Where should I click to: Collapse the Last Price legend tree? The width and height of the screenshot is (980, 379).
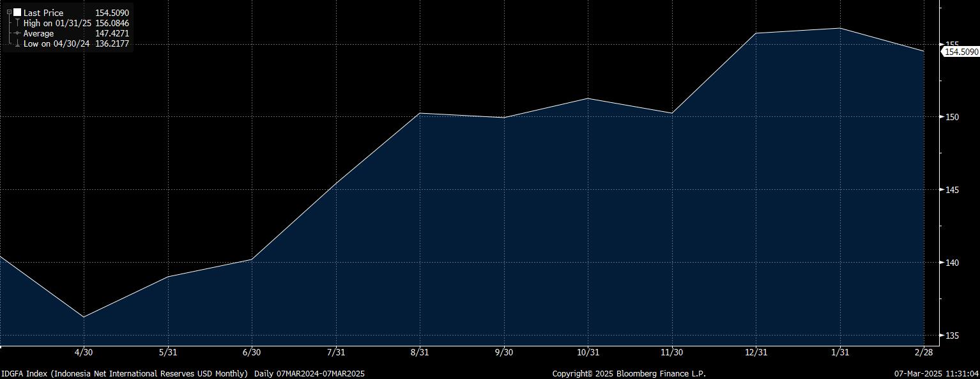(x=9, y=13)
